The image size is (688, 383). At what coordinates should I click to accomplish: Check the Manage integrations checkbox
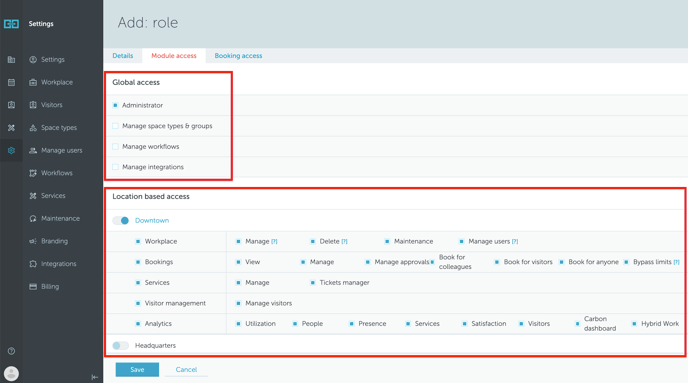point(115,167)
